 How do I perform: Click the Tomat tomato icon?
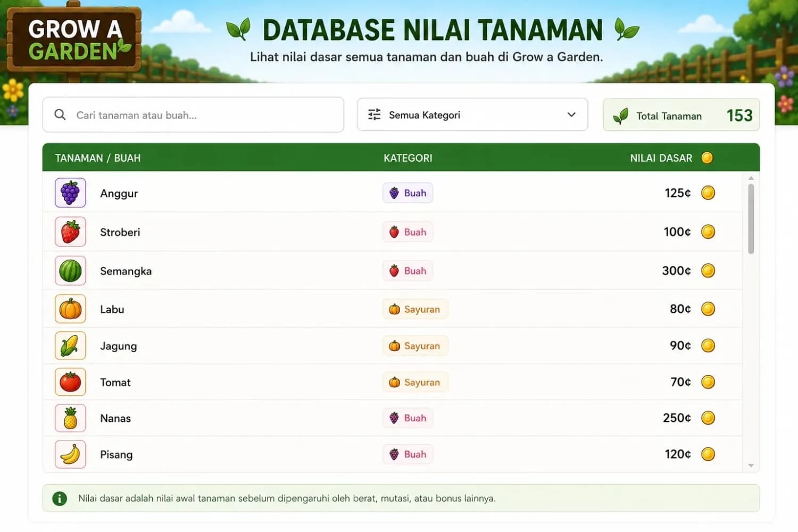click(x=70, y=382)
